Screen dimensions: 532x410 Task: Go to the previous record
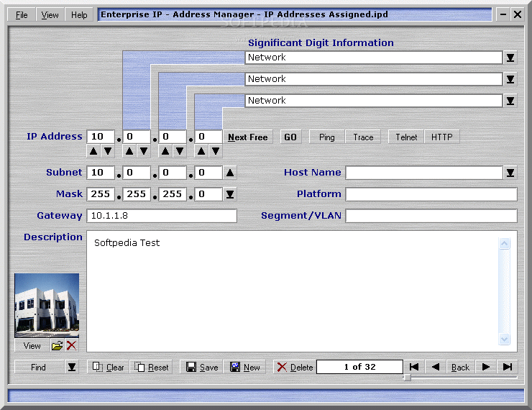tap(435, 367)
